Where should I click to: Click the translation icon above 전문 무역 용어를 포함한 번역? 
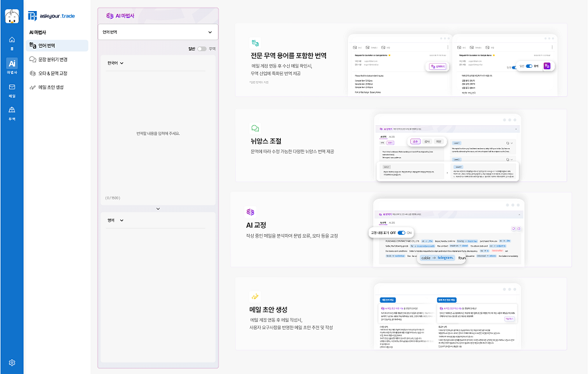click(x=255, y=42)
